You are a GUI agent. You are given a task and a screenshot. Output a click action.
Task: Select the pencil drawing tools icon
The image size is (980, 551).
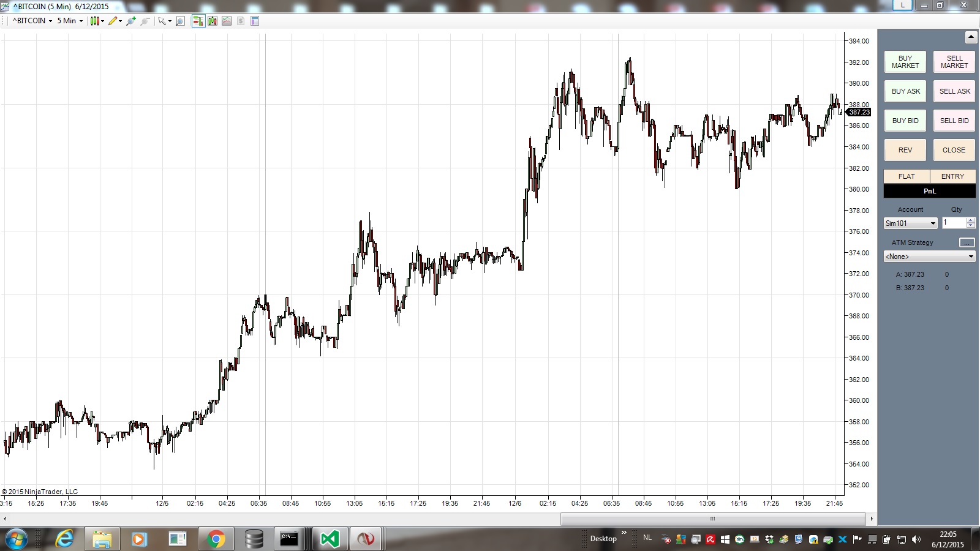[113, 21]
